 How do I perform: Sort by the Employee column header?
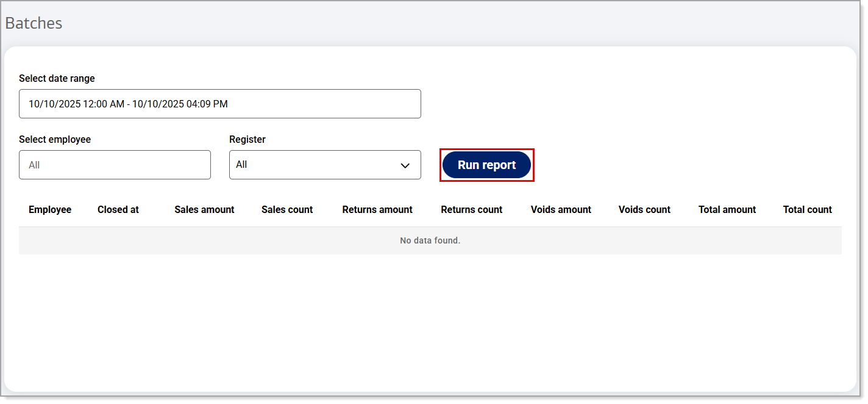click(50, 209)
